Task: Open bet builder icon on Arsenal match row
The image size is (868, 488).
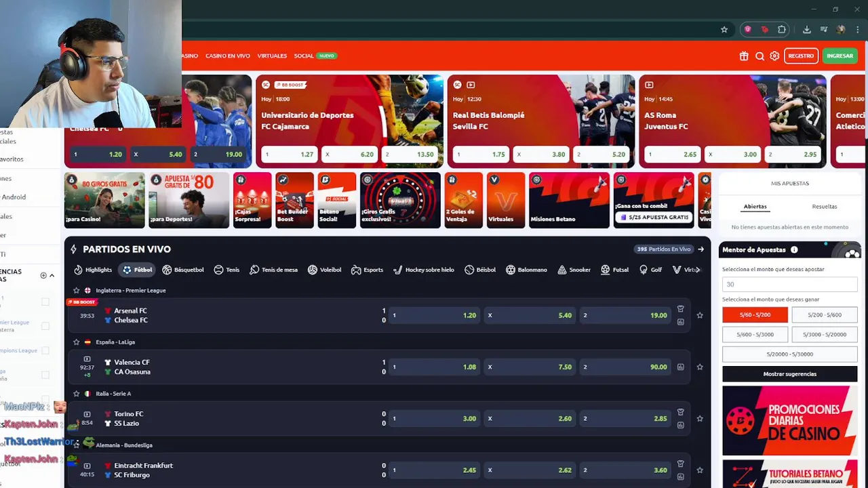Action: coord(680,309)
